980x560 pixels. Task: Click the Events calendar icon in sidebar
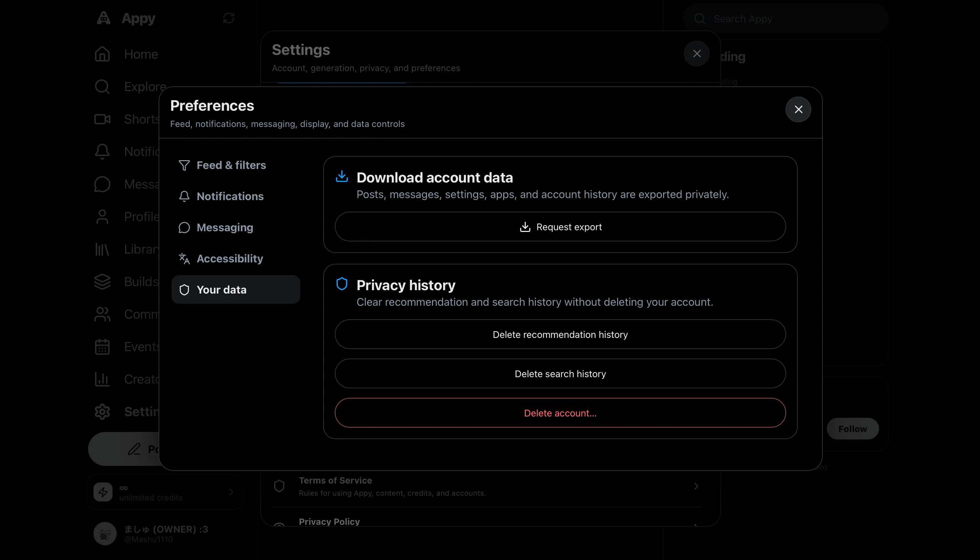click(x=102, y=347)
